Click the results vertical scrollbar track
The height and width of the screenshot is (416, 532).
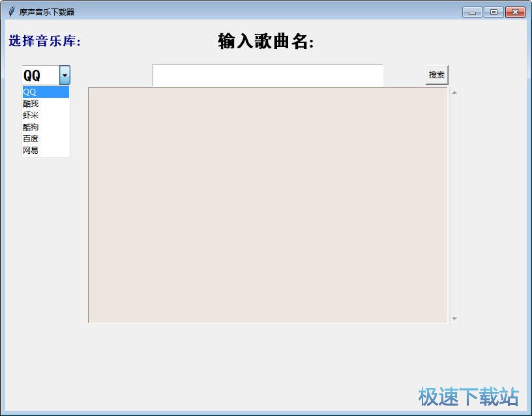[454, 205]
